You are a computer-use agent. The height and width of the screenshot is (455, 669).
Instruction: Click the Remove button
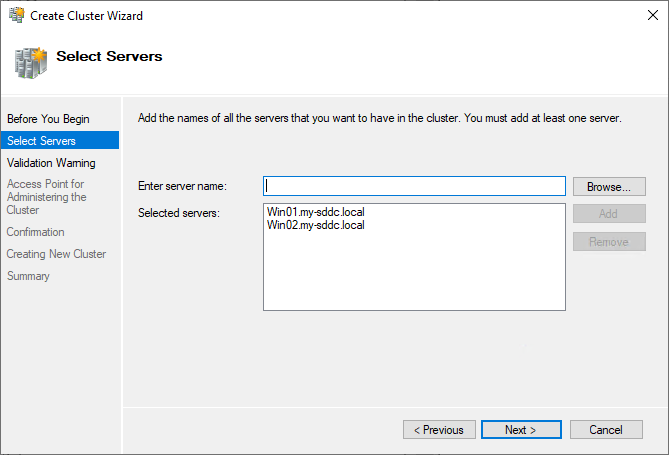(608, 242)
